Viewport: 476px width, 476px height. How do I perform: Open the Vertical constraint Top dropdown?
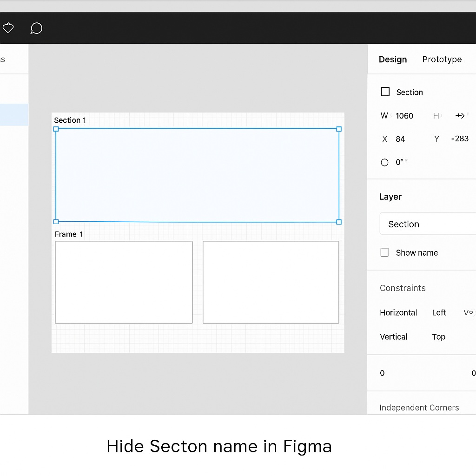click(438, 337)
